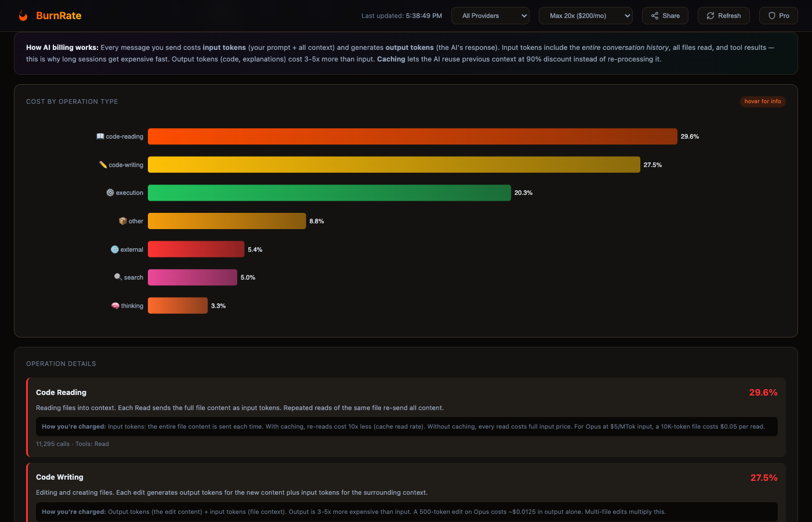Click the share-network icon in the Share button
This screenshot has height=522, width=812.
click(652, 15)
